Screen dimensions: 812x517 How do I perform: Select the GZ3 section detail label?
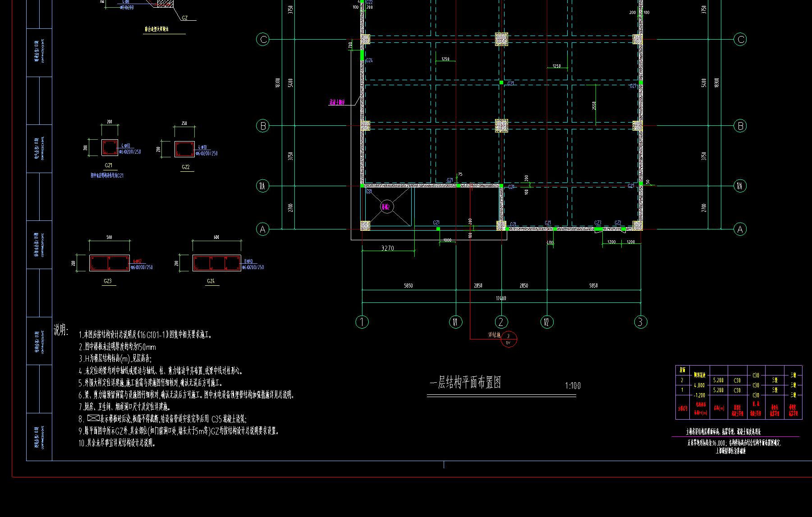(108, 281)
